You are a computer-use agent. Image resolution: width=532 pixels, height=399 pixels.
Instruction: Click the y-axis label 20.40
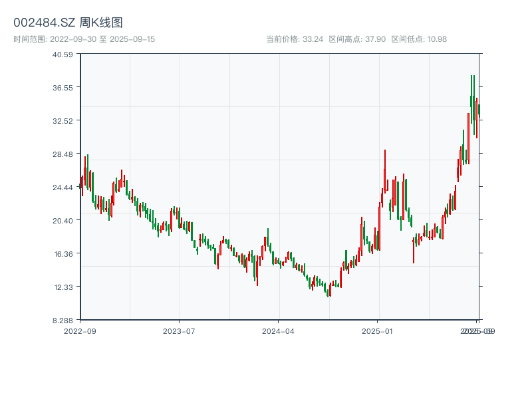[x=63, y=221]
